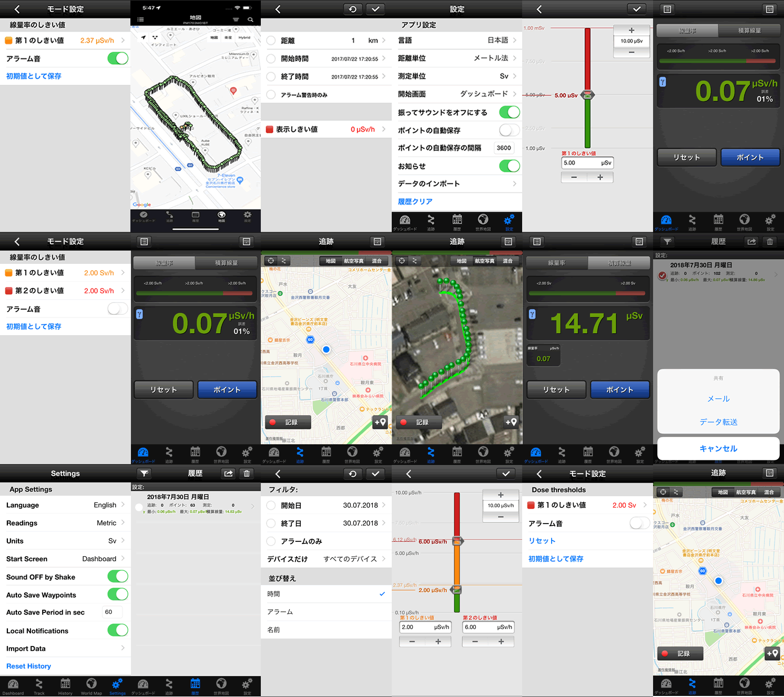This screenshot has height=697, width=784.
Task: Tap the Settings gear icon labeled Settings
Action: point(117,685)
